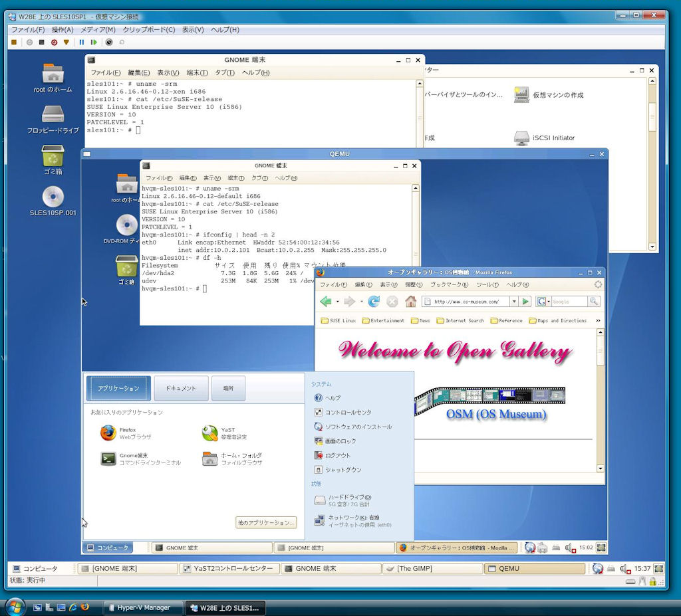
Task: Open the 操作(A) menu in Hyper-V
Action: coord(63,29)
